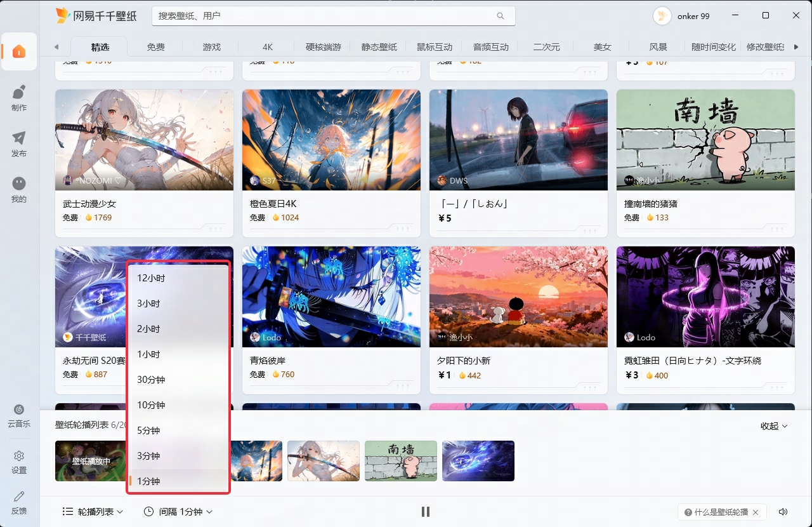The image size is (812, 527).
Task: Select the blue eye playlist thumbnail
Action: 478,461
